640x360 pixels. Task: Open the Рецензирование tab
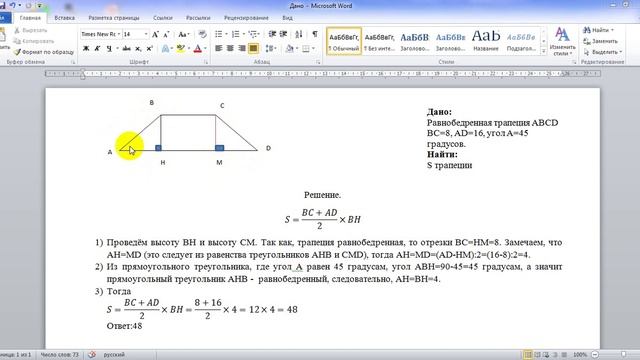point(246,18)
